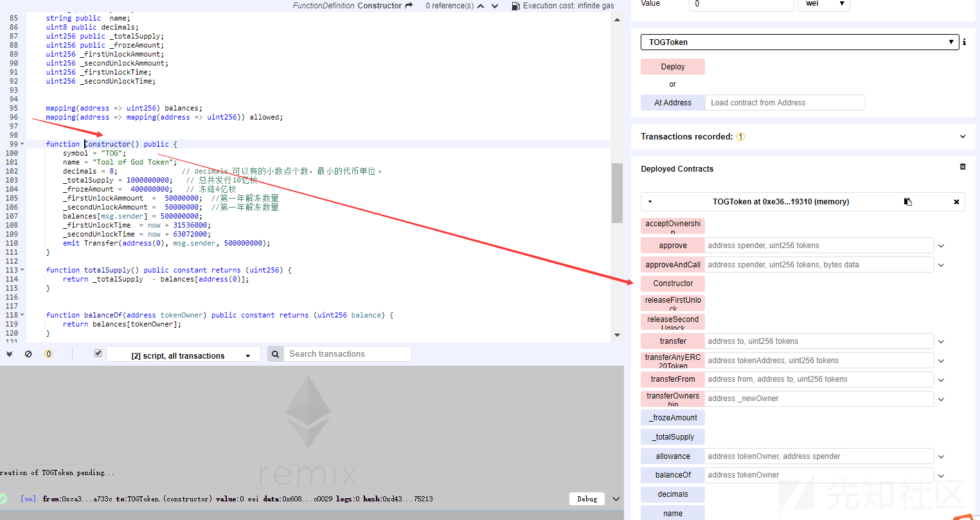Viewport: 980px width, 520px height.
Task: Fold the constructor function at line 99
Action: pyautogui.click(x=22, y=144)
